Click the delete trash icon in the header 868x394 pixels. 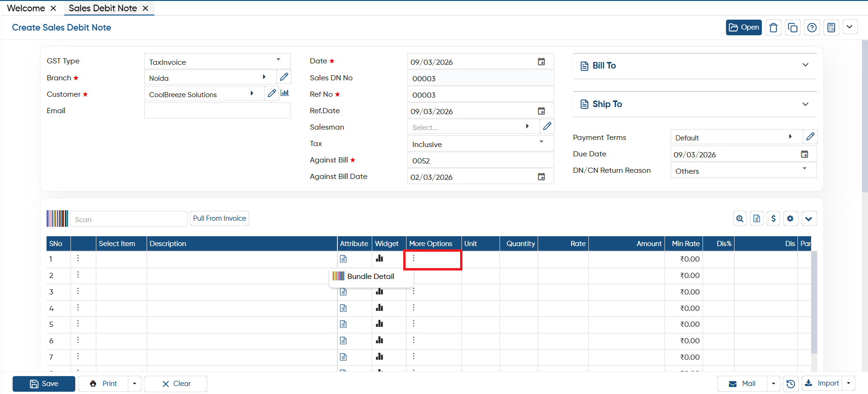tap(773, 28)
